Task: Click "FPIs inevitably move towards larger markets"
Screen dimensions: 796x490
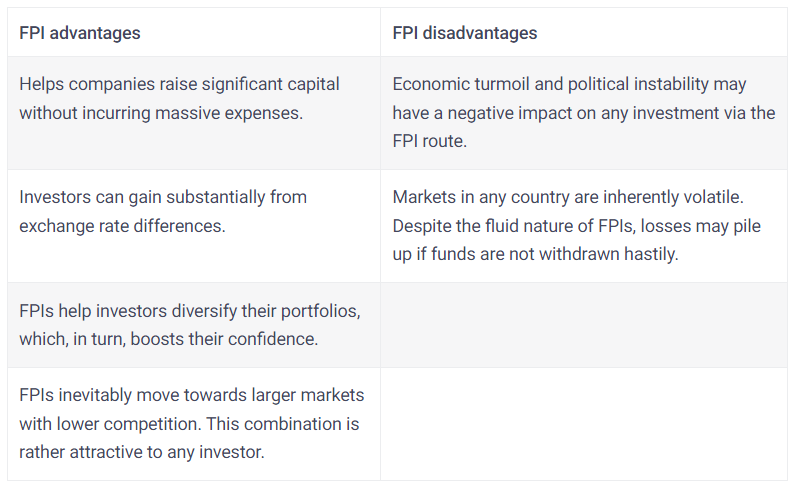Action: click(191, 395)
